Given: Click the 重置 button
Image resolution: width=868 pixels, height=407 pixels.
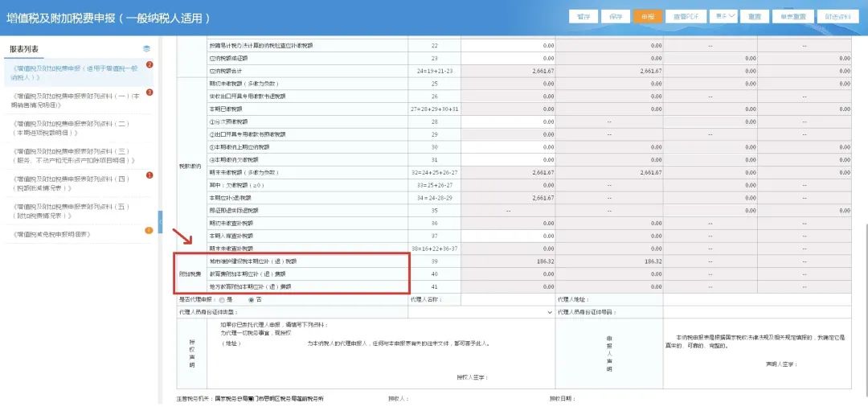Looking at the screenshot, I should [x=755, y=17].
